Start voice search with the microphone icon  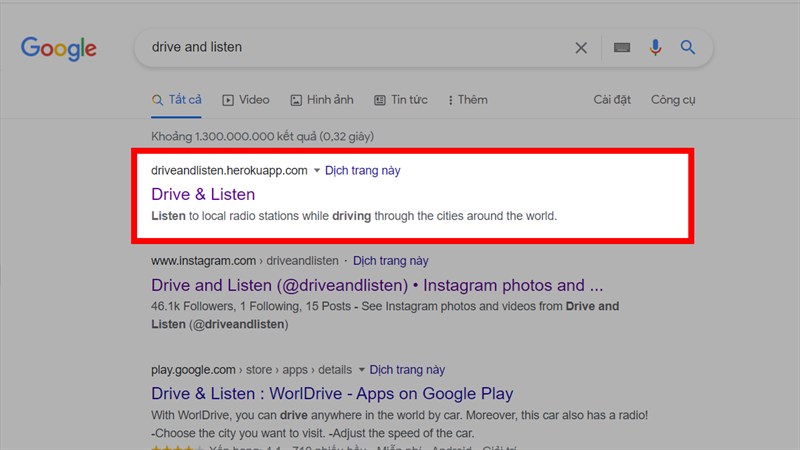[x=655, y=47]
